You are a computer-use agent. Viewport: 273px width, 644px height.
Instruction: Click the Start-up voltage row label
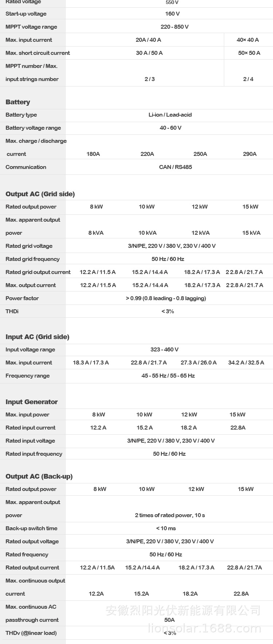[26, 14]
